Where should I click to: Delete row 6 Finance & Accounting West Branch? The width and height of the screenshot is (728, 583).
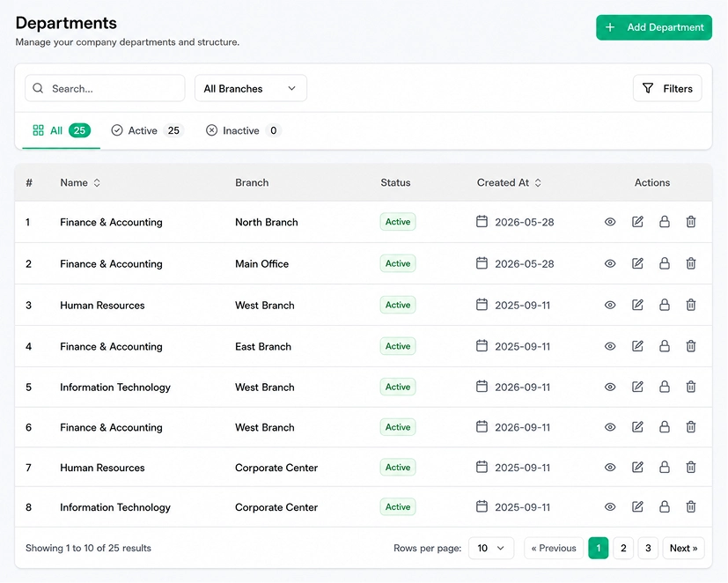[x=691, y=427]
